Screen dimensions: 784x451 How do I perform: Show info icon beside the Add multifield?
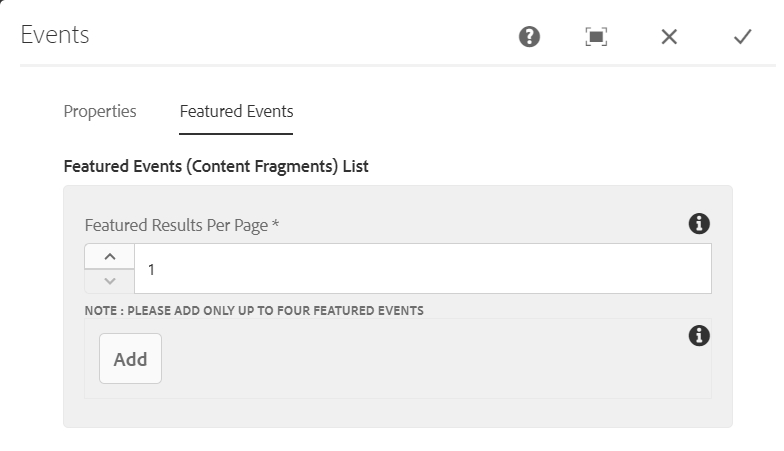[699, 336]
